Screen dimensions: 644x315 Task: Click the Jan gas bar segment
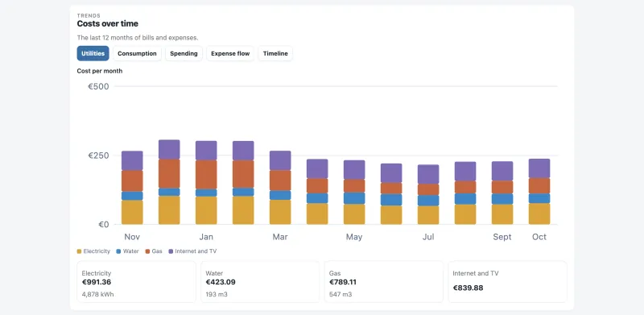tap(206, 174)
